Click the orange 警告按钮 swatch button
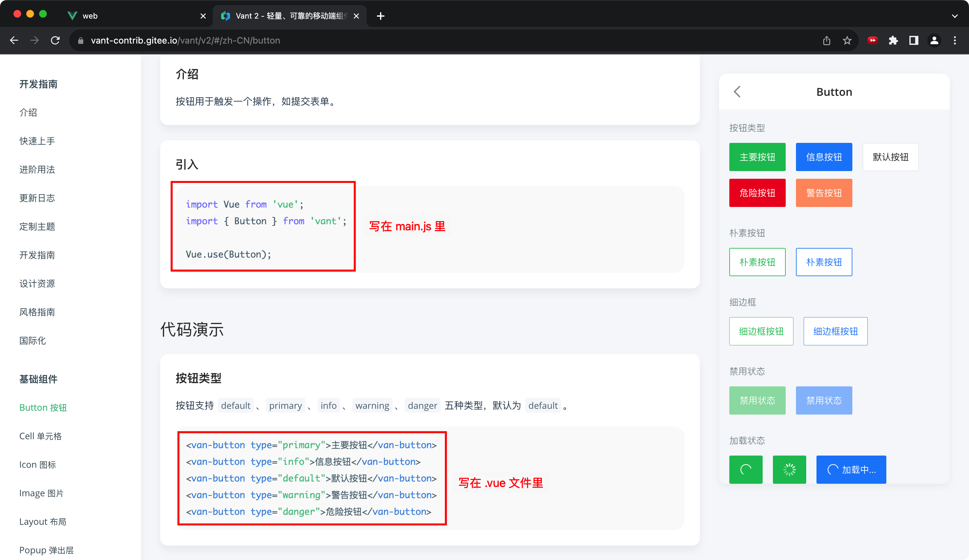Image resolution: width=969 pixels, height=560 pixels. [x=824, y=193]
